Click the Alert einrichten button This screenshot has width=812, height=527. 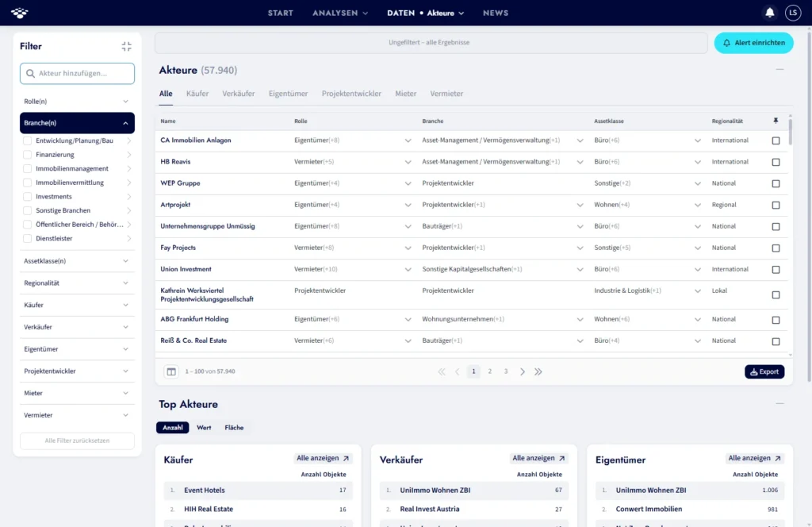753,43
